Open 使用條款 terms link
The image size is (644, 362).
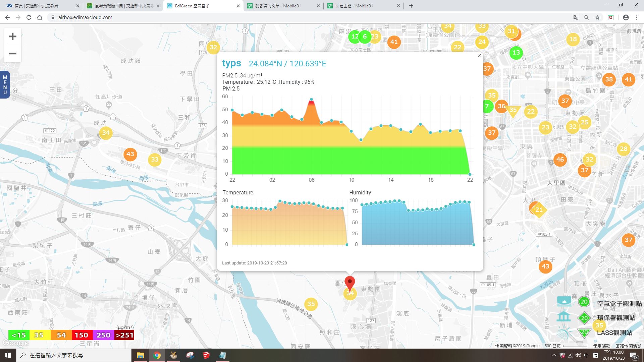point(601,346)
